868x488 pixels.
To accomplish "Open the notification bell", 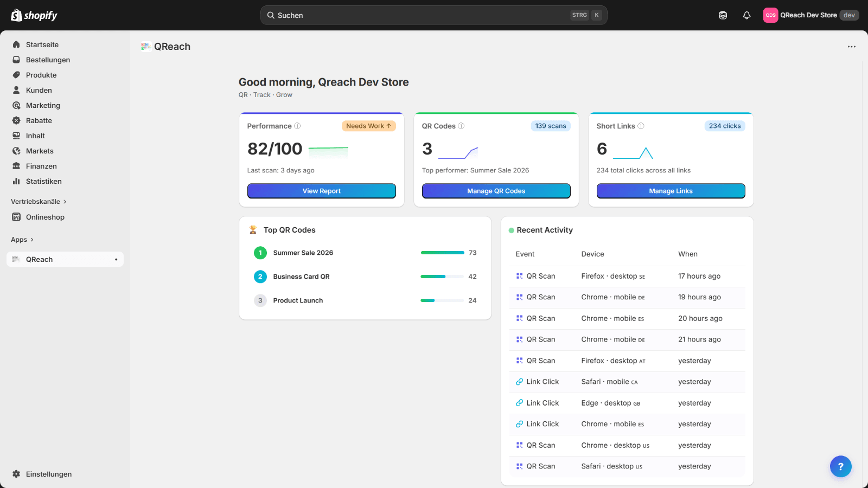I will (747, 15).
